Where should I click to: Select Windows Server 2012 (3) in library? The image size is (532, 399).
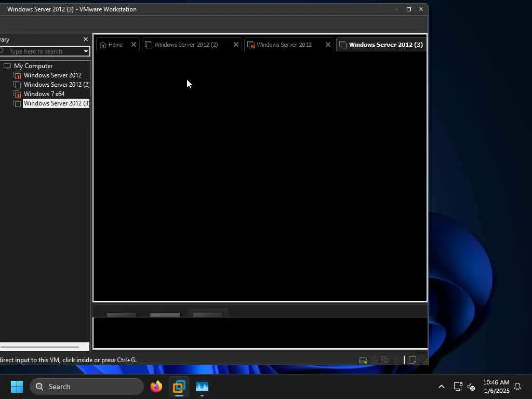tap(56, 103)
